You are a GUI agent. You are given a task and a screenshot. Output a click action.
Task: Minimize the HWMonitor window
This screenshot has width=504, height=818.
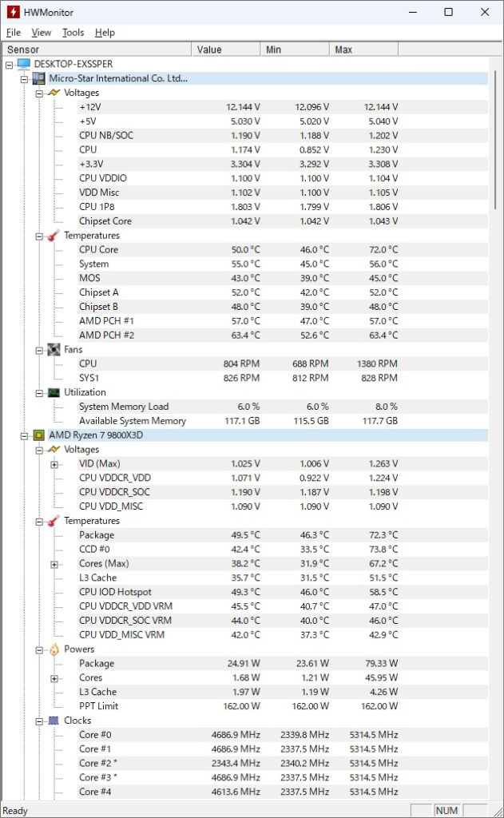point(413,12)
